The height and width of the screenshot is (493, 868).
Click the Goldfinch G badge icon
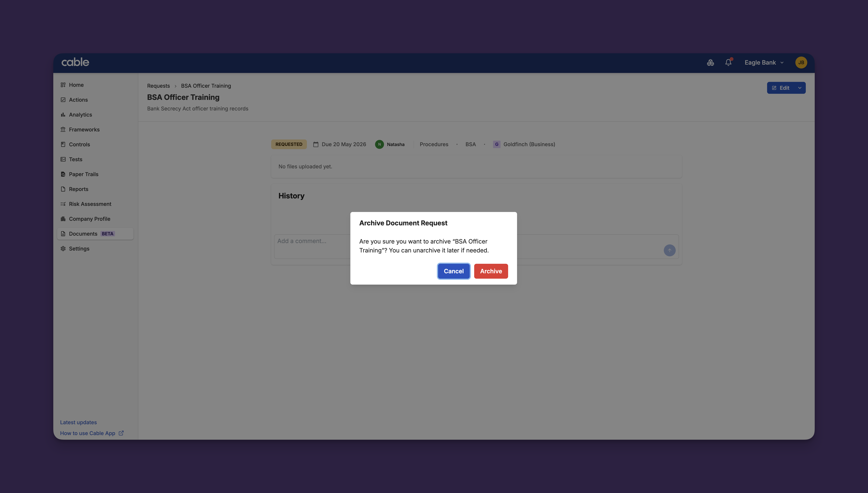(x=497, y=145)
